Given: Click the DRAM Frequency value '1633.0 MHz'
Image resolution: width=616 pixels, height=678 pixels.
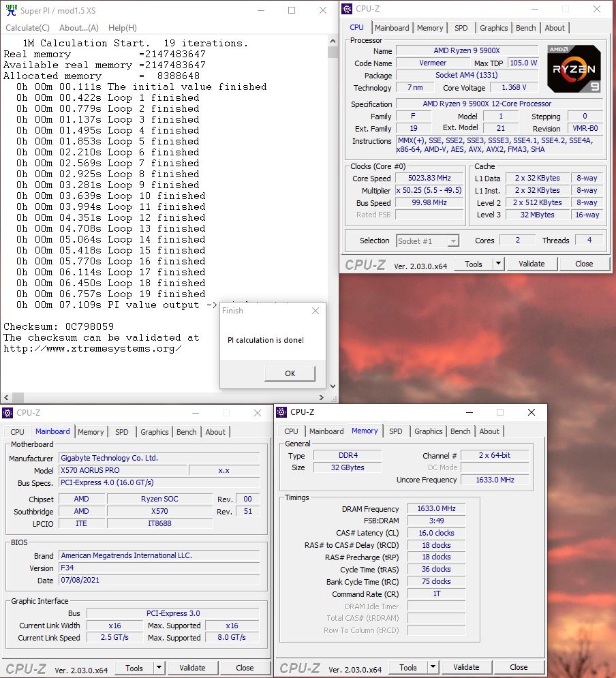Looking at the screenshot, I should tap(436, 508).
